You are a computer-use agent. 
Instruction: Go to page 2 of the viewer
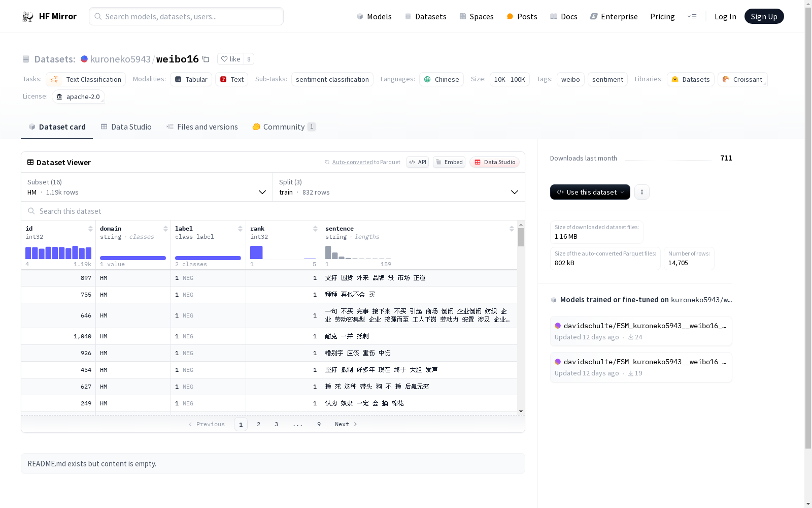258,424
